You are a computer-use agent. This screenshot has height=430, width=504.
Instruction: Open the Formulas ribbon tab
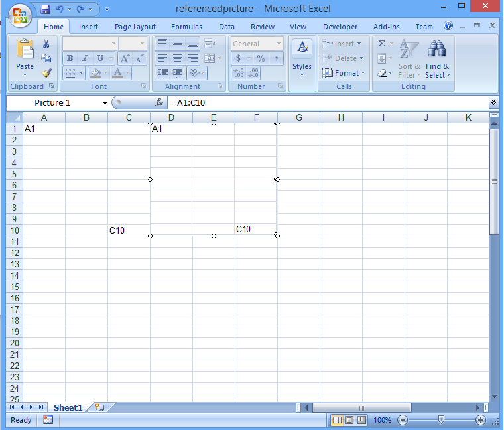pyautogui.click(x=186, y=27)
